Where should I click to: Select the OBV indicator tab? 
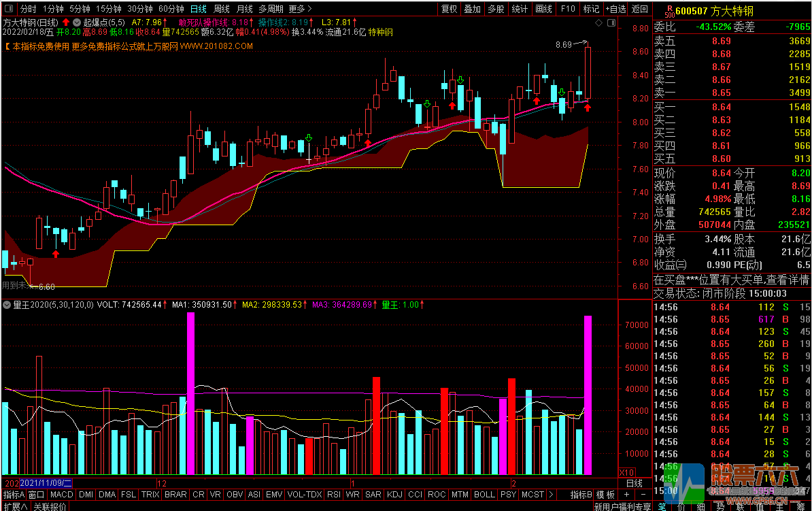point(235,495)
